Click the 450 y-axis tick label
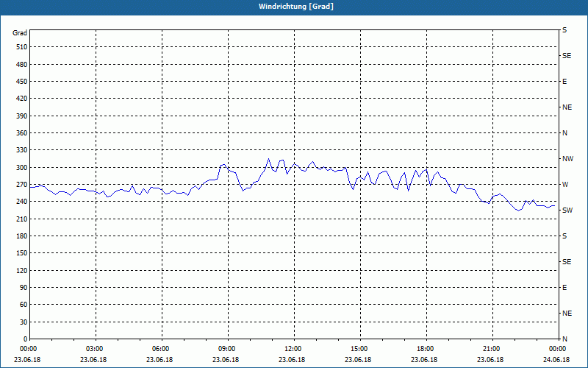 [x=22, y=82]
